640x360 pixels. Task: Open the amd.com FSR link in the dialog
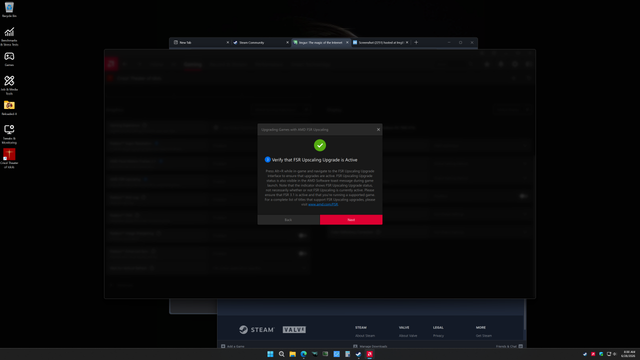[x=323, y=204]
